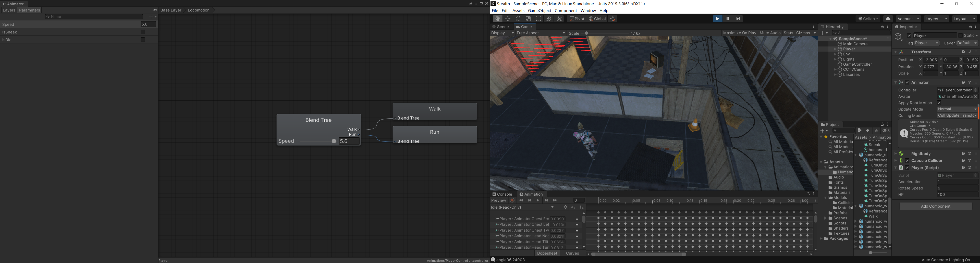Toggle Pivot handle position mode
This screenshot has height=263, width=980.
[577, 19]
